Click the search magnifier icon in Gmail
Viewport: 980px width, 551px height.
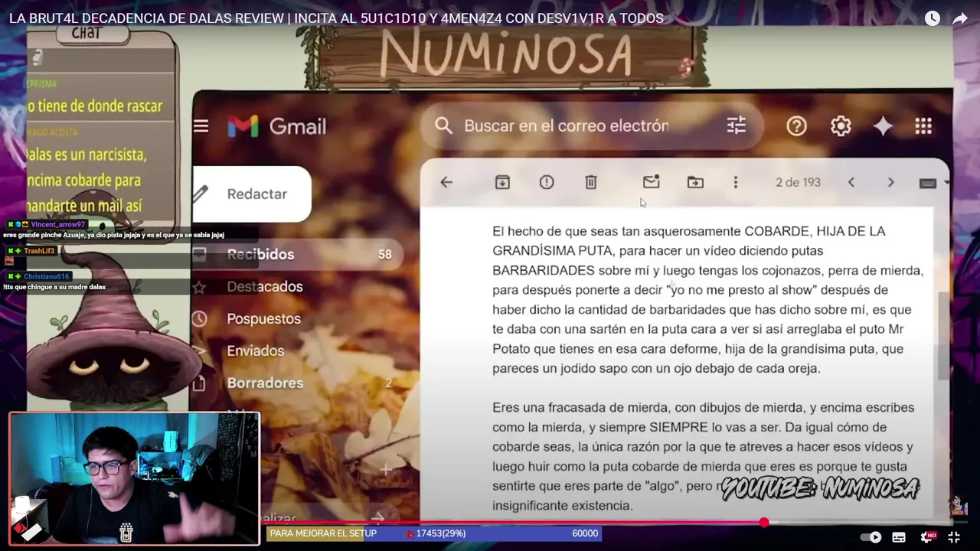tap(443, 126)
